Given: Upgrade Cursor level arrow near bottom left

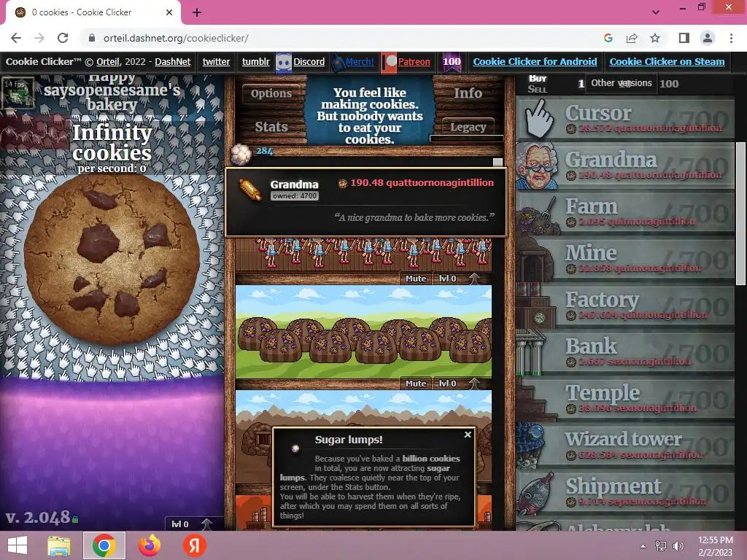Looking at the screenshot, I should (206, 524).
